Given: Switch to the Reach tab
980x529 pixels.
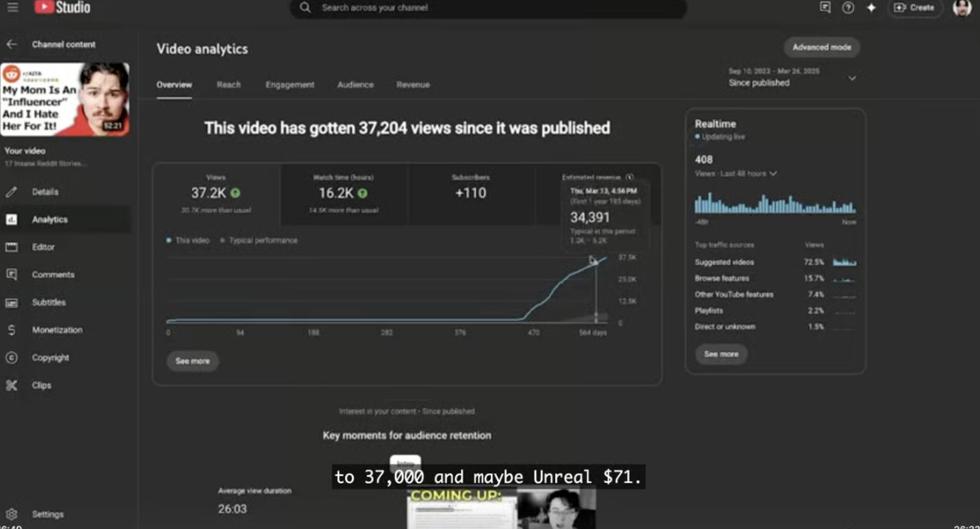Looking at the screenshot, I should pyautogui.click(x=229, y=85).
